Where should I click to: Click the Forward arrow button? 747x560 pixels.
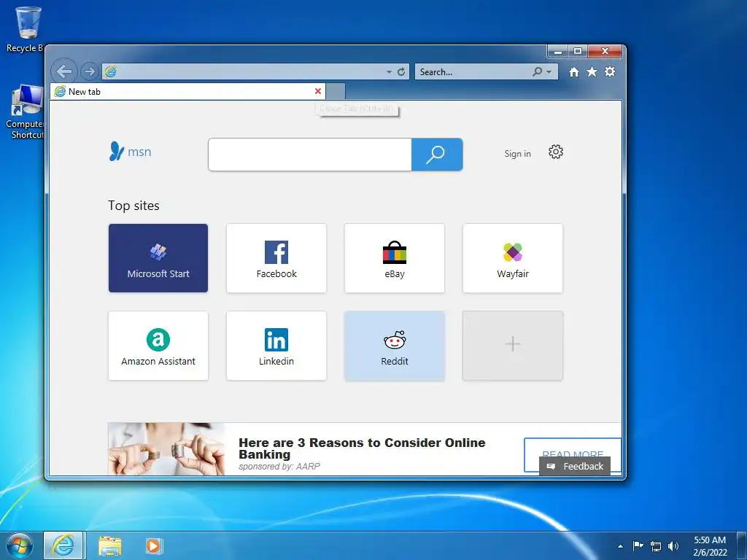click(89, 71)
